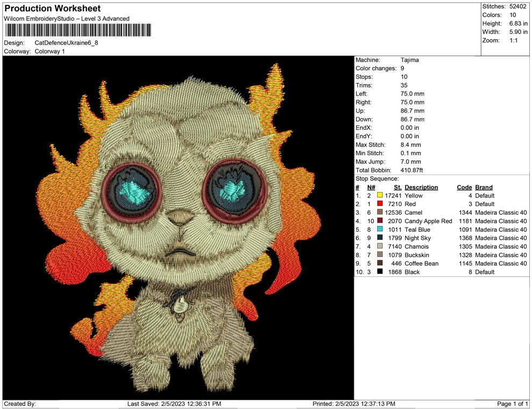Click the 'Coffee Bean' description

pyautogui.click(x=421, y=264)
